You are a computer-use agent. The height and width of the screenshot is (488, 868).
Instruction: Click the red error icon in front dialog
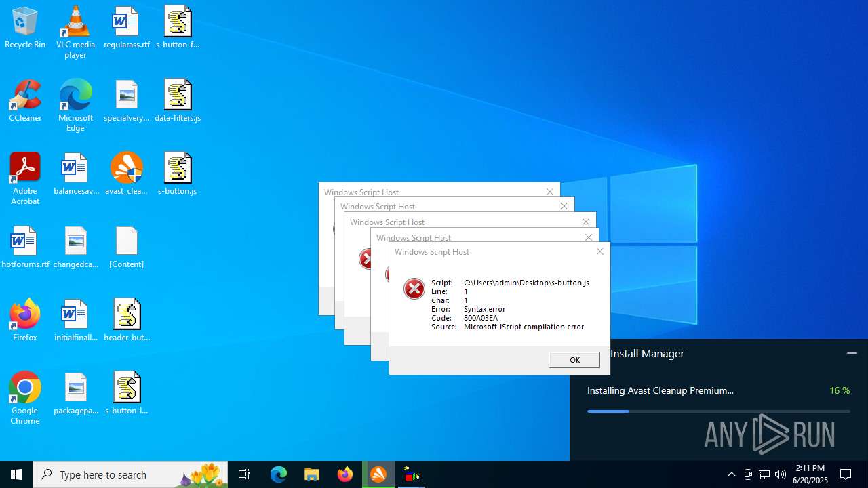click(414, 289)
